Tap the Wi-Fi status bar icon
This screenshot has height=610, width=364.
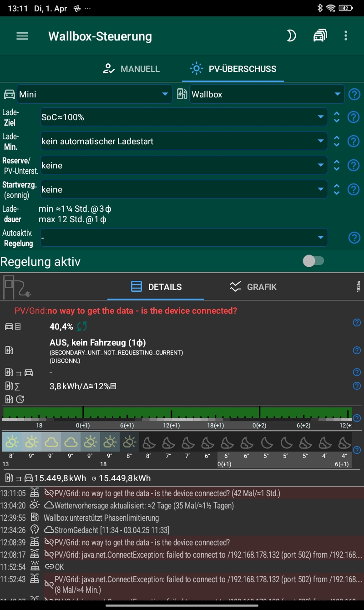[x=331, y=8]
